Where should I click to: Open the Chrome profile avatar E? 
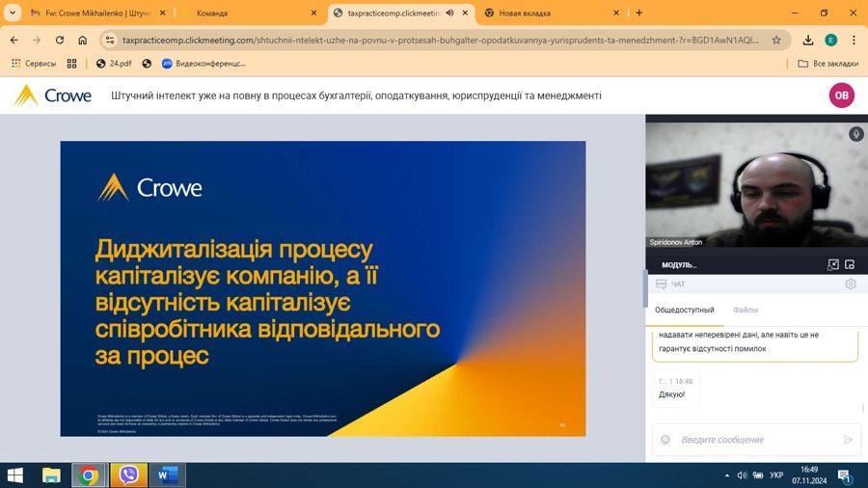831,40
